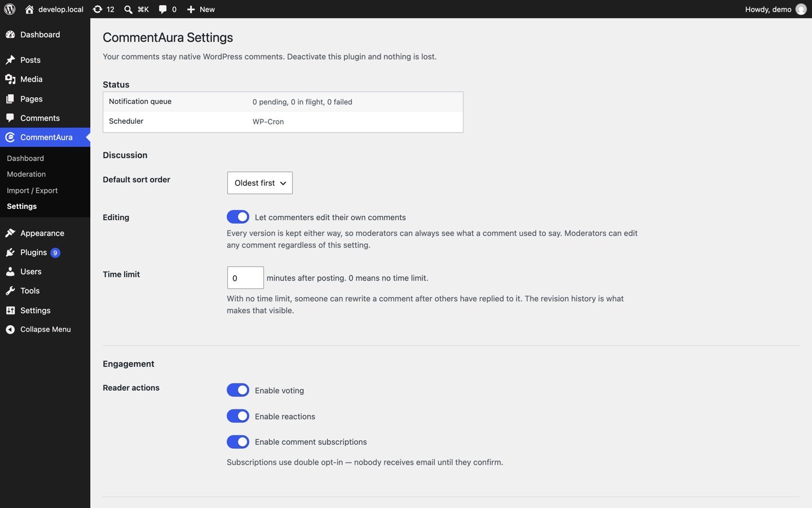Open the updates icon showing 12

(98, 9)
